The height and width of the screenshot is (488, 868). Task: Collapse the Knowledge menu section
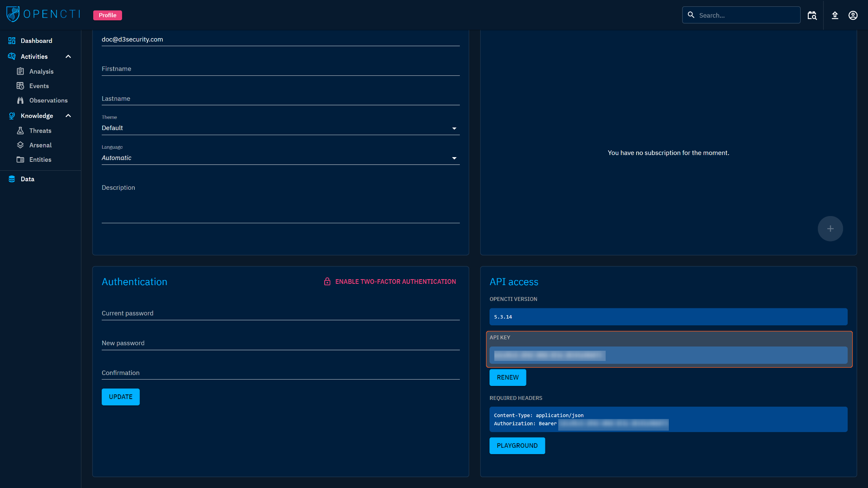pyautogui.click(x=68, y=116)
